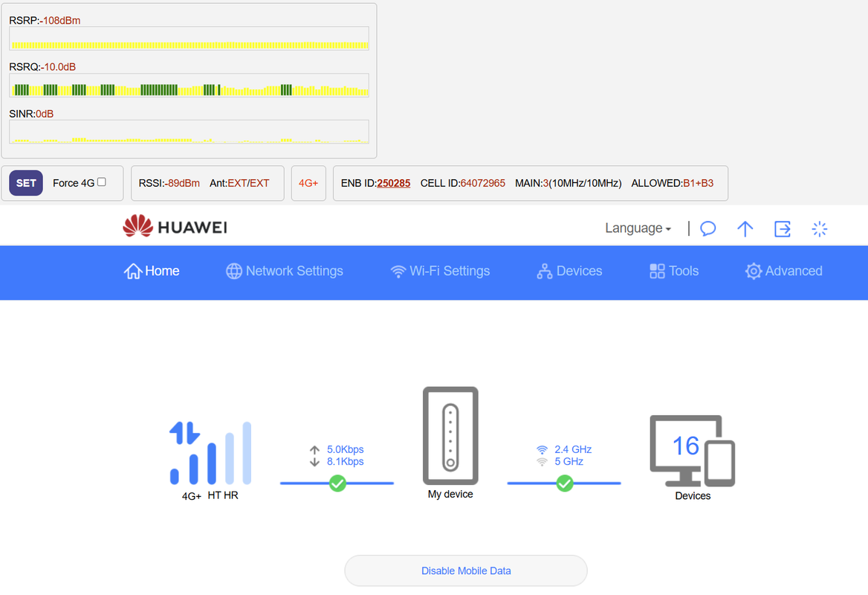Go to the Home tab

(x=151, y=271)
